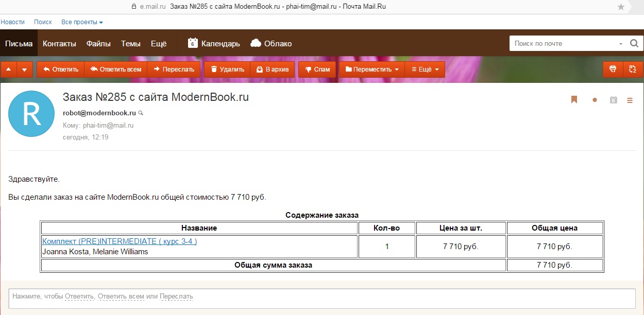
Task: Mark the message as Спам
Action: point(317,69)
